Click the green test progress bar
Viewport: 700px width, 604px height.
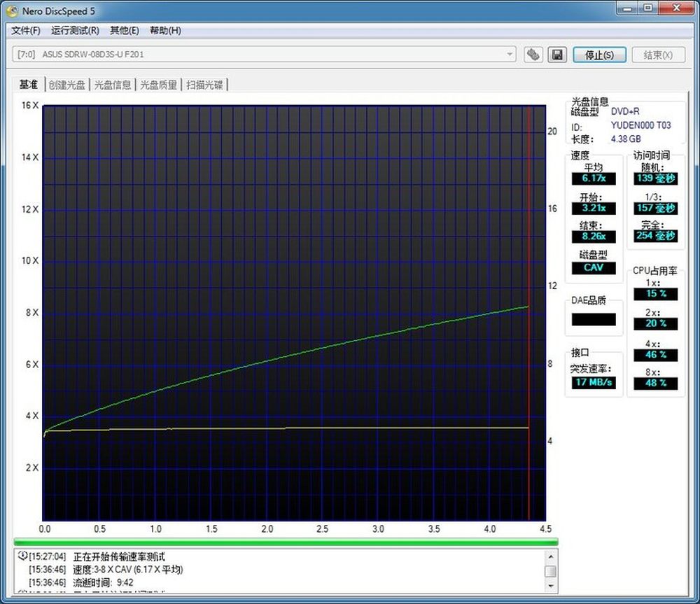tap(286, 542)
